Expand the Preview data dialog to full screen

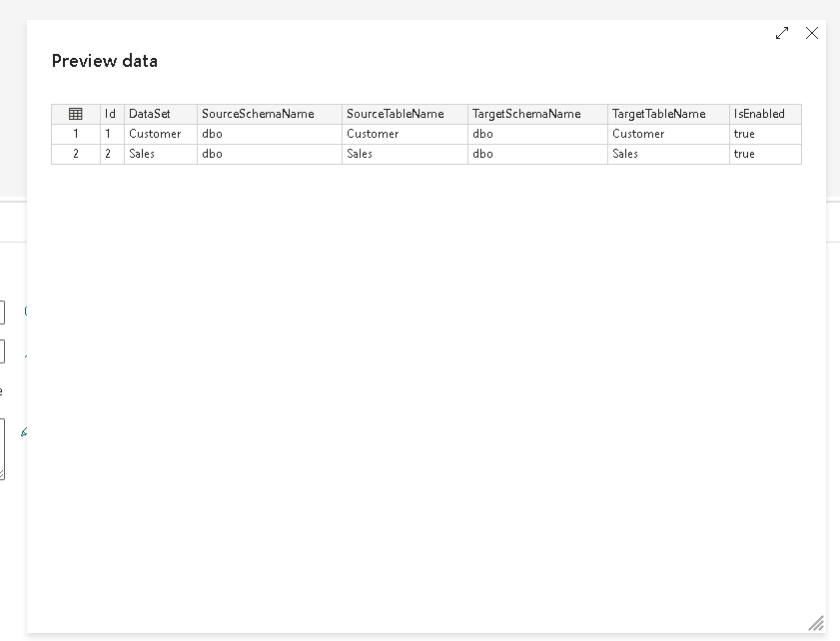(x=782, y=33)
